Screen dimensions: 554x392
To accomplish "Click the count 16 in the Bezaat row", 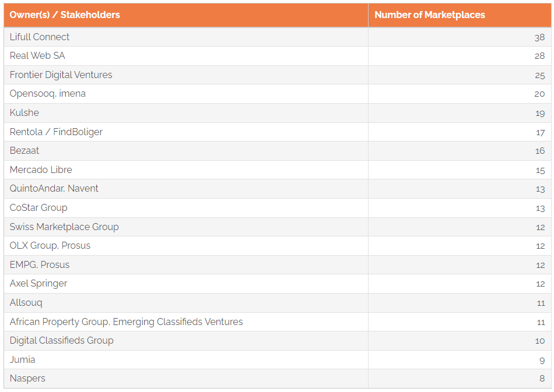I will click(540, 151).
